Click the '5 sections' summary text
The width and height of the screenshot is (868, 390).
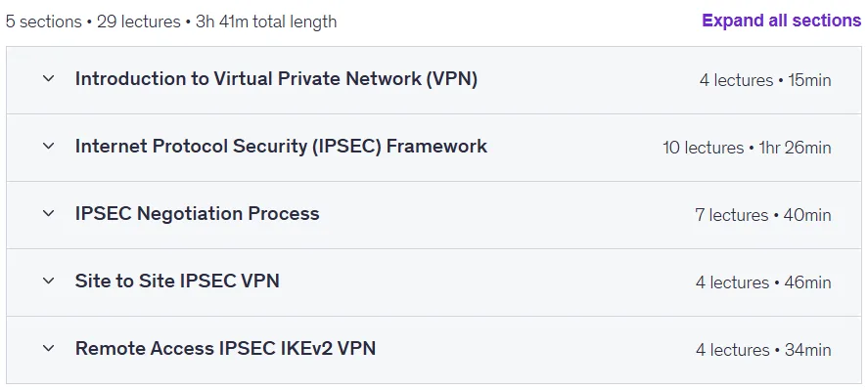tap(44, 22)
